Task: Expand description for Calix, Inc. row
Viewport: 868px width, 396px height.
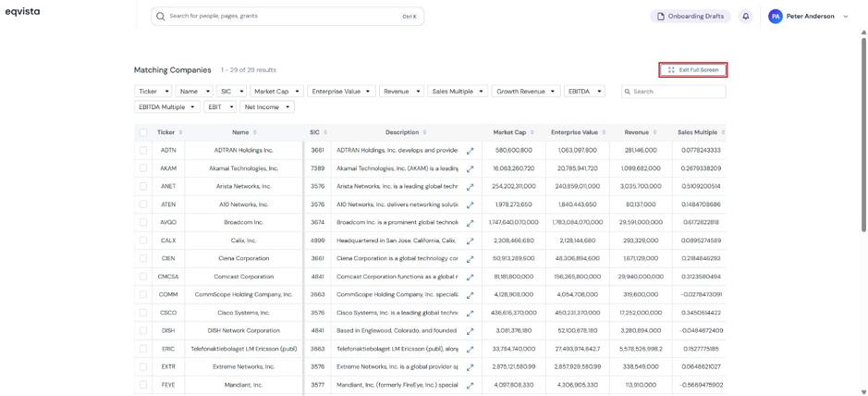Action: click(470, 241)
